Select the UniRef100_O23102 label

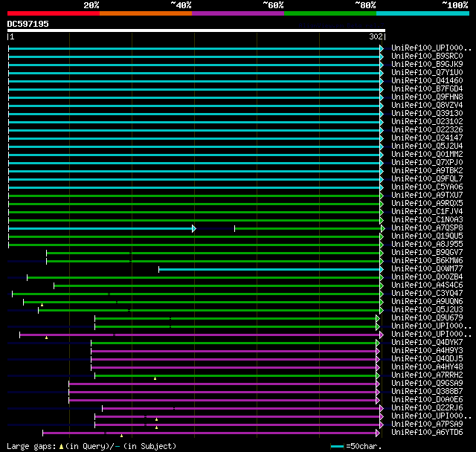pos(427,122)
